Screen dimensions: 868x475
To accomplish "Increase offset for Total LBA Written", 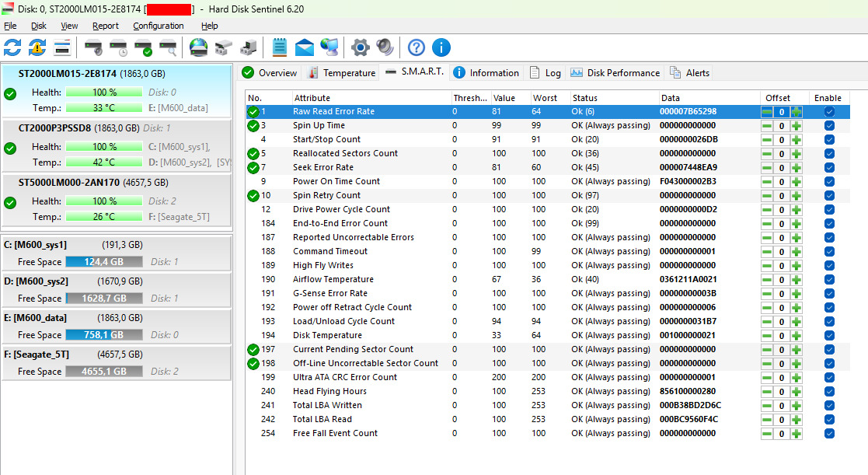I will coord(797,406).
